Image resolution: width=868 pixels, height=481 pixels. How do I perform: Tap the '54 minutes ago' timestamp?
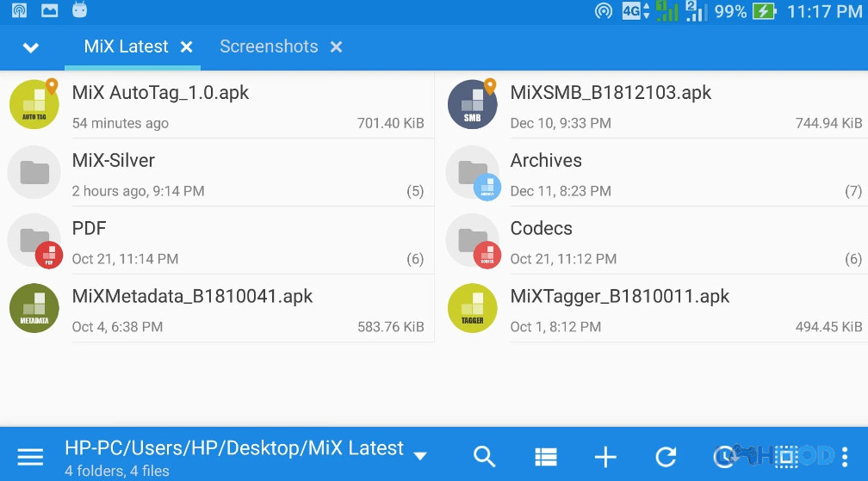(121, 123)
